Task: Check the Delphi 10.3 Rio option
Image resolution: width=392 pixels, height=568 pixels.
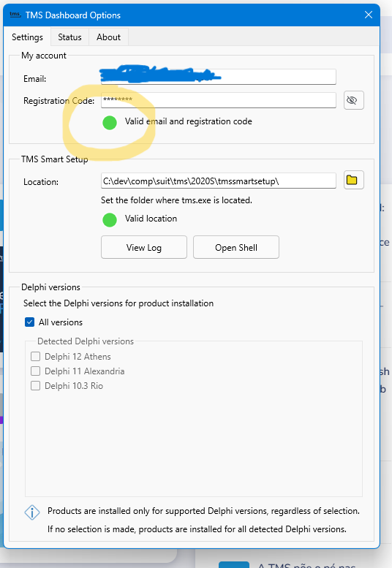Action: tap(36, 386)
